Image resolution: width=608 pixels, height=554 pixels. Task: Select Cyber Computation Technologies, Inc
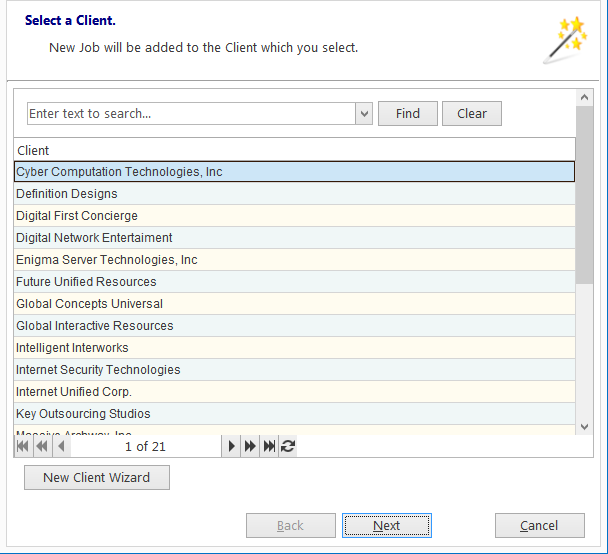point(295,172)
